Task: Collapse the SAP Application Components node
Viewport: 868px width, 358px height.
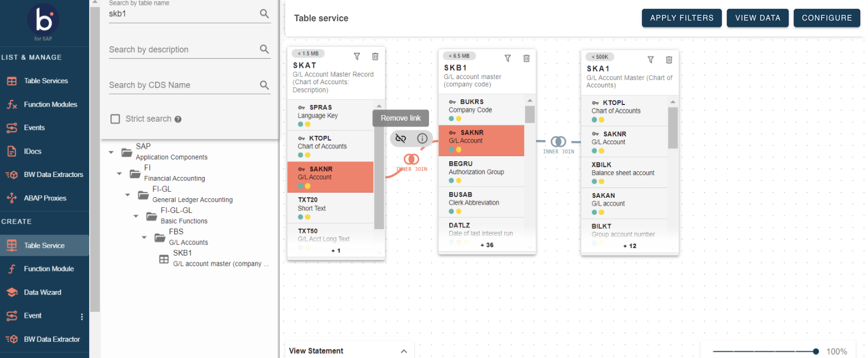Action: (x=111, y=152)
